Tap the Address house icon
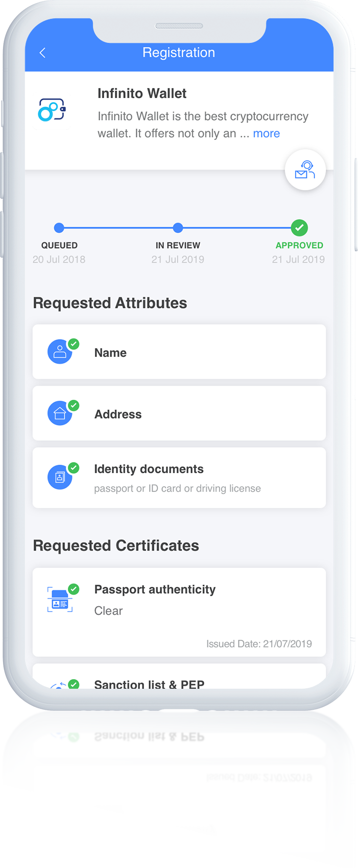 click(60, 414)
